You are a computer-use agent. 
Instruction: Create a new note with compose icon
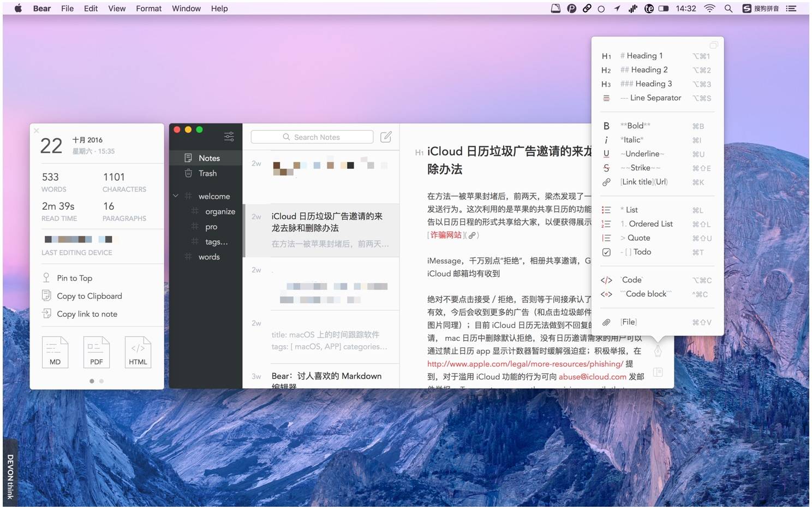[386, 137]
